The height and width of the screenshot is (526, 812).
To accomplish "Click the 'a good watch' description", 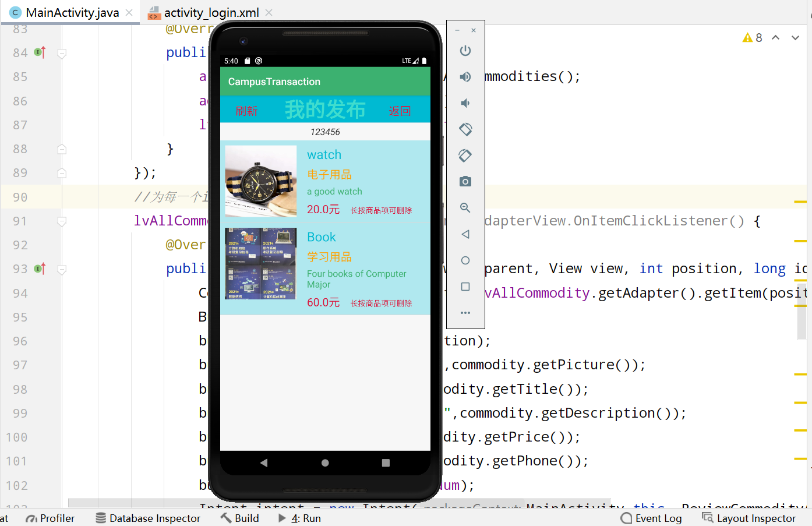I will tap(334, 192).
